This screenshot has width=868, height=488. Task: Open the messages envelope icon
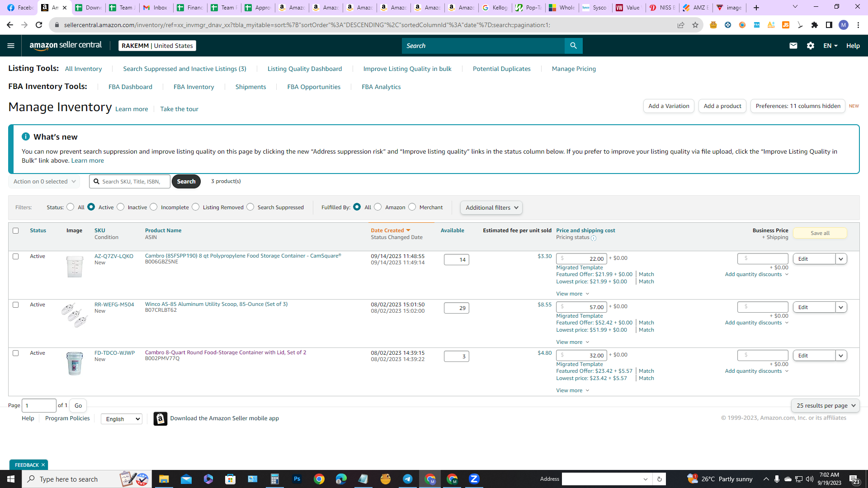pos(793,46)
